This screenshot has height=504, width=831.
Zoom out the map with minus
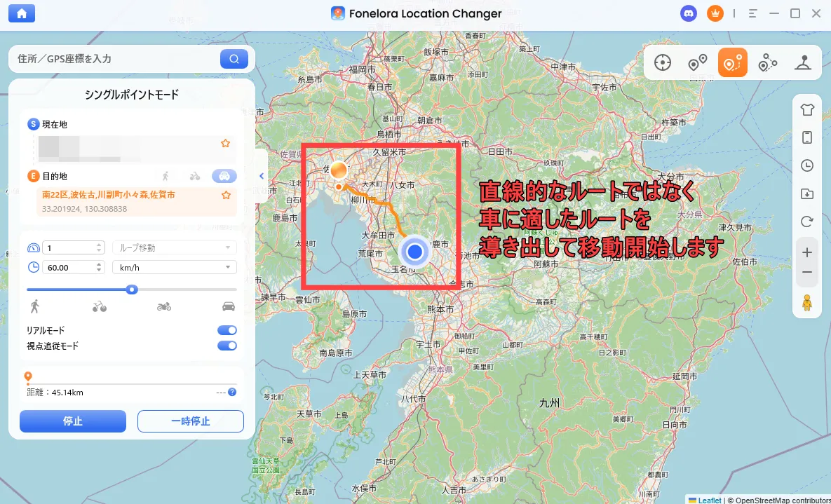pyautogui.click(x=806, y=273)
